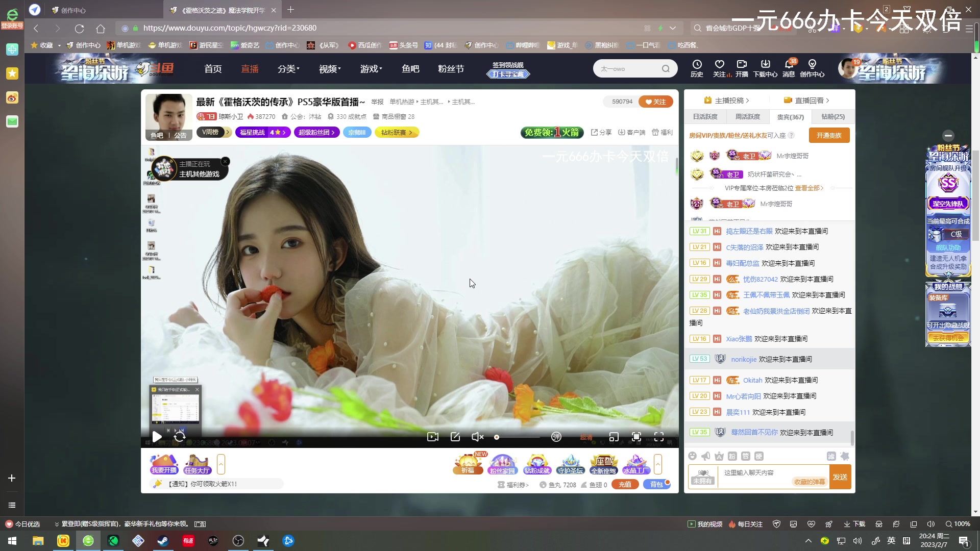Mute the live stream audio

(x=477, y=437)
